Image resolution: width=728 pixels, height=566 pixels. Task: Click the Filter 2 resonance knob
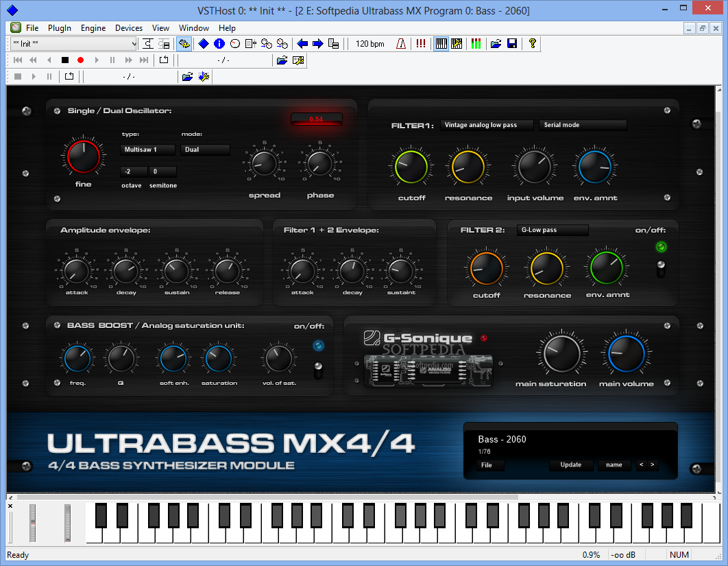(x=547, y=269)
